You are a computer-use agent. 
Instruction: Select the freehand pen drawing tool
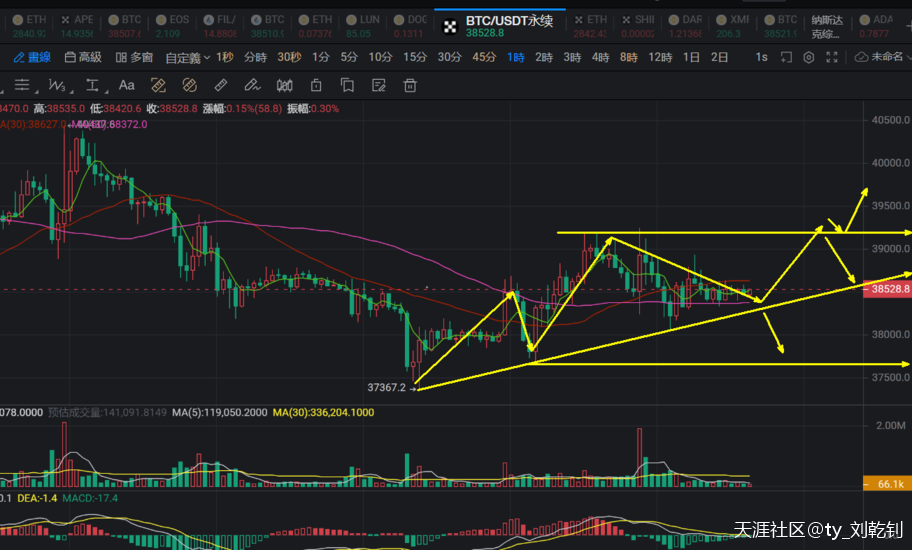point(252,85)
